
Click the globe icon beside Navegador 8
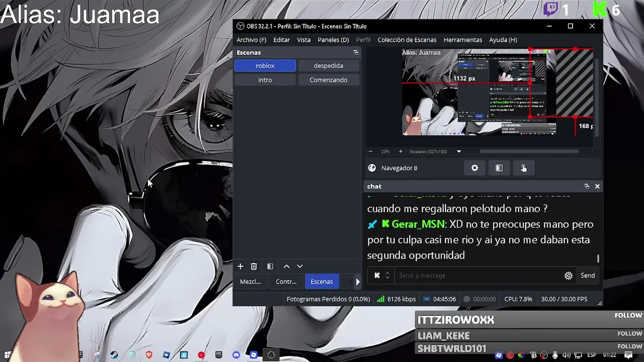click(x=372, y=168)
